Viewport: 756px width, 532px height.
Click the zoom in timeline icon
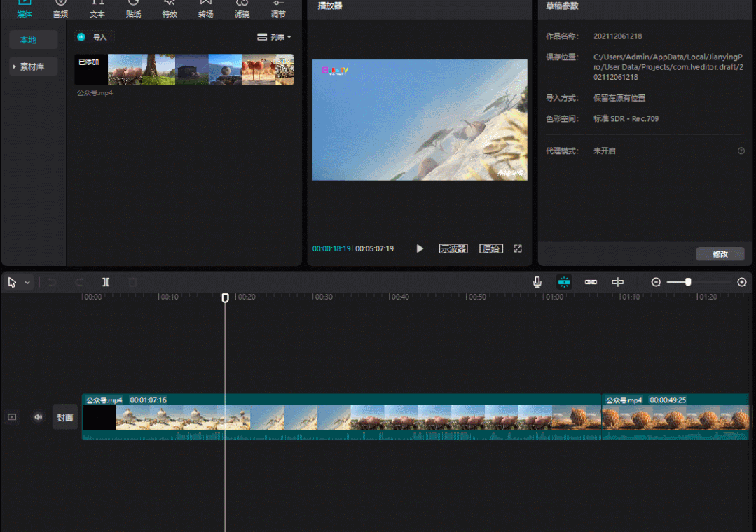coord(742,282)
